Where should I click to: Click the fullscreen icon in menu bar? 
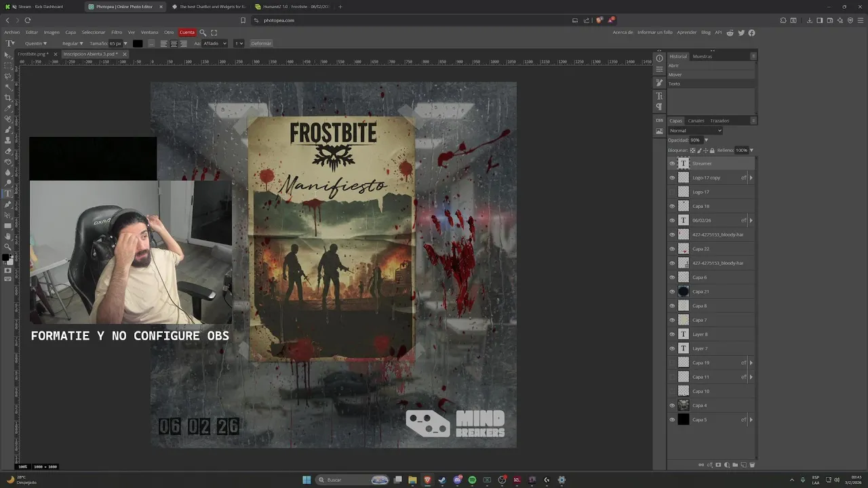pyautogui.click(x=214, y=33)
